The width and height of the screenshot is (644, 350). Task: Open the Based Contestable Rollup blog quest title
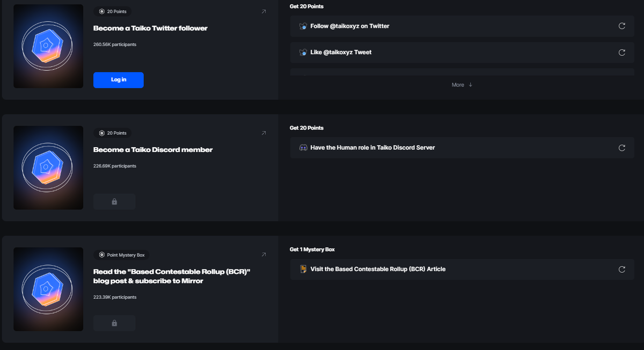click(172, 276)
